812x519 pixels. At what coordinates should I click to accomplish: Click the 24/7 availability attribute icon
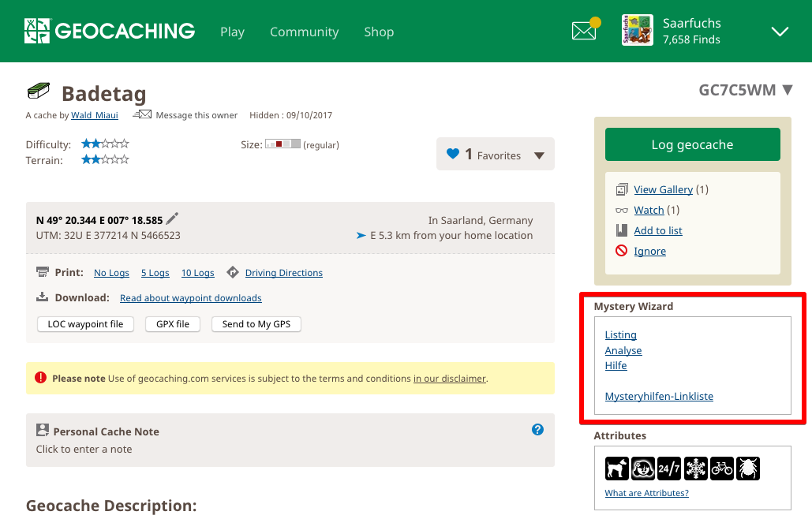coord(669,469)
